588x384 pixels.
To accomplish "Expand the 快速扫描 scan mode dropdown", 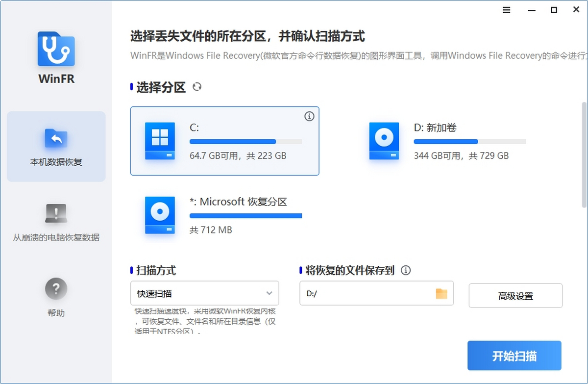I will tap(204, 293).
